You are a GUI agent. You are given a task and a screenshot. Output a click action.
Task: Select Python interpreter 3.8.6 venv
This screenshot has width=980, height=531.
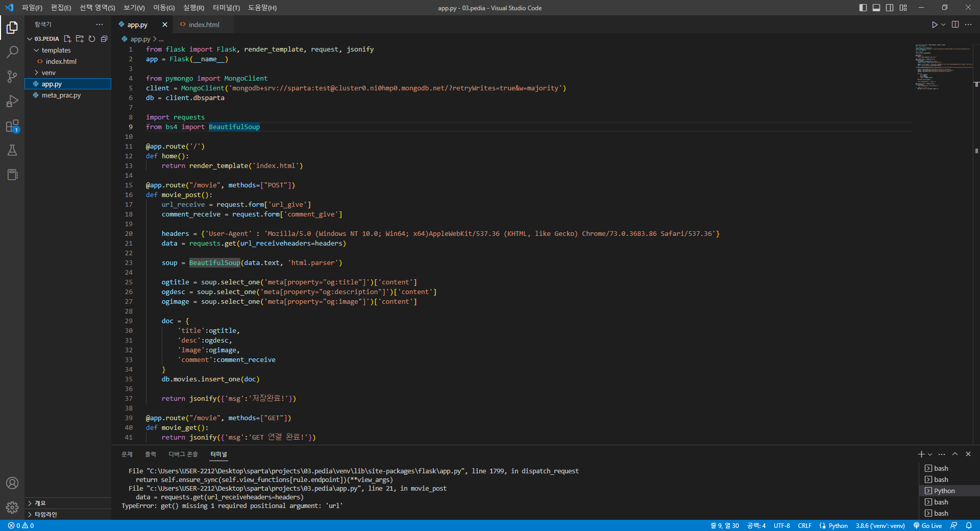coord(880,525)
